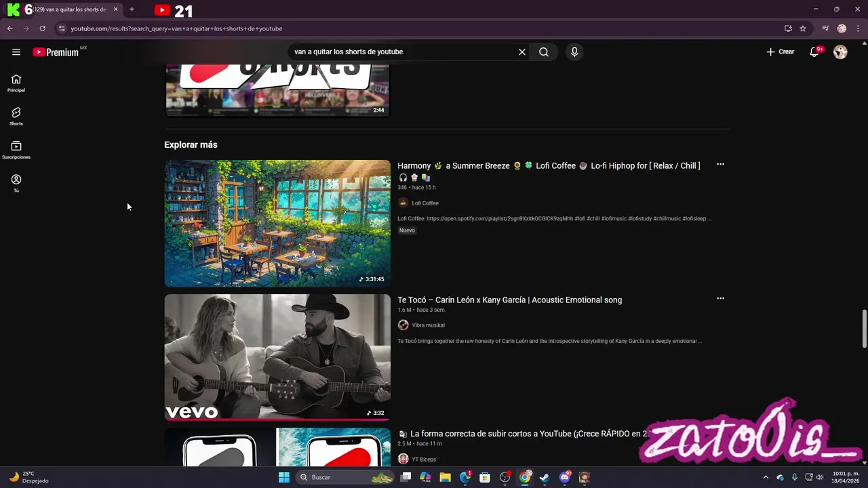Click the YT Biceps channel avatar
868x488 pixels.
(403, 459)
